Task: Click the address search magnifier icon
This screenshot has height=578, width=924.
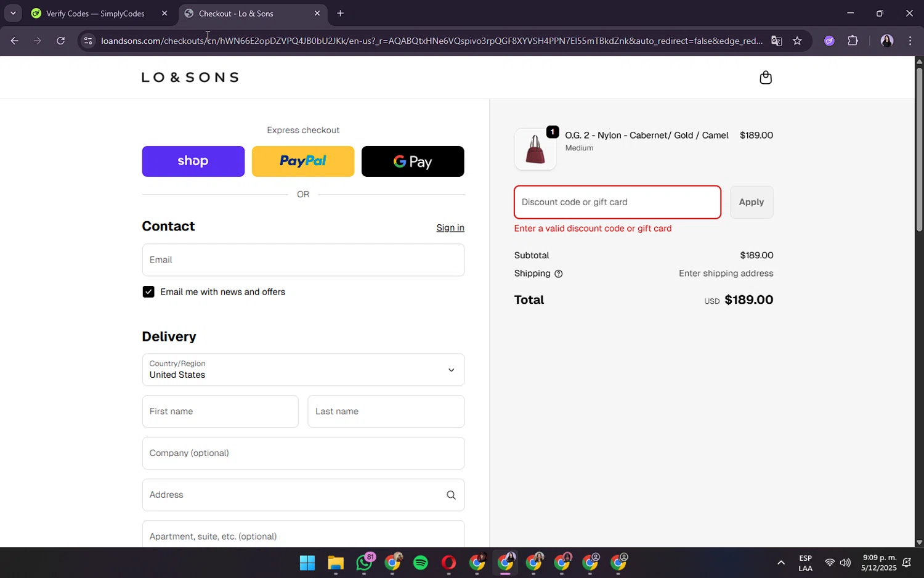Action: pos(451,495)
